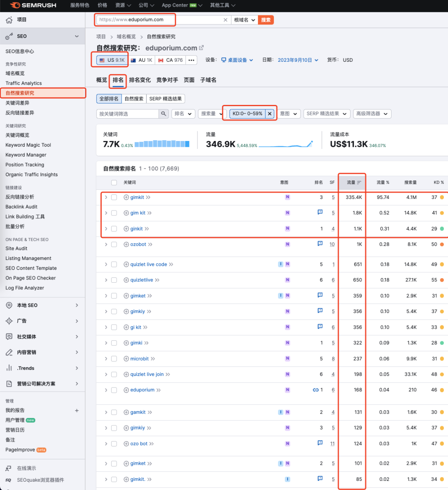Switch to the 排名变化 tab
Image resolution: width=448 pixels, height=490 pixels.
click(140, 80)
